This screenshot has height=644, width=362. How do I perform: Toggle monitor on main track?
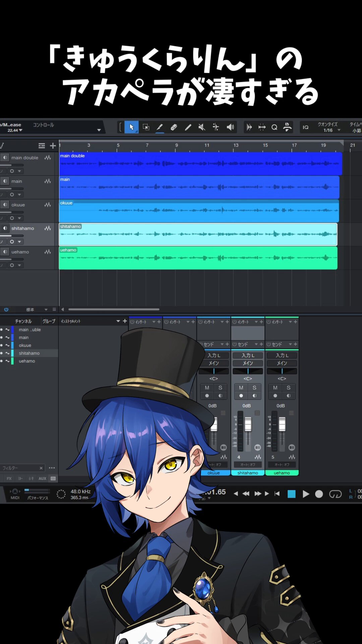tap(5, 181)
